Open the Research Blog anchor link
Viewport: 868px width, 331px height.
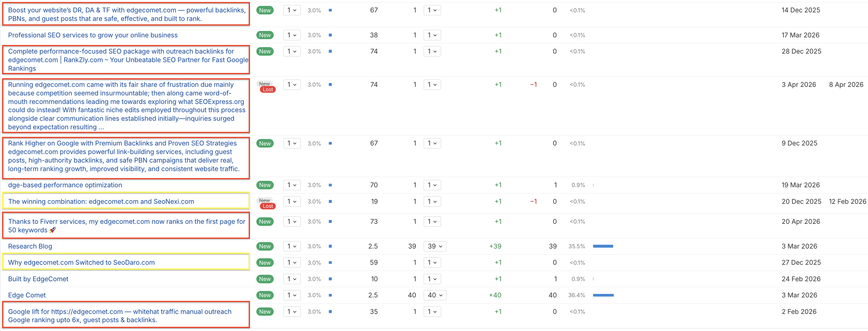coord(30,246)
